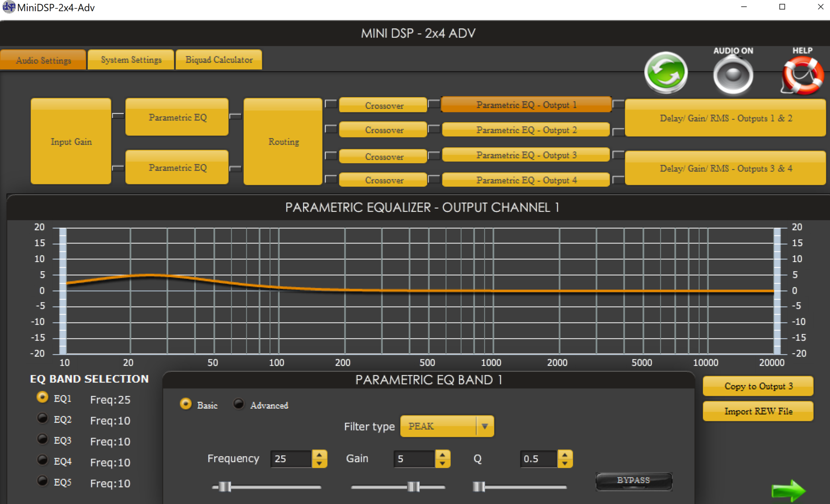This screenshot has width=830, height=504.
Task: Open the Crossover block beside Output 4 EQ
Action: pyautogui.click(x=383, y=180)
